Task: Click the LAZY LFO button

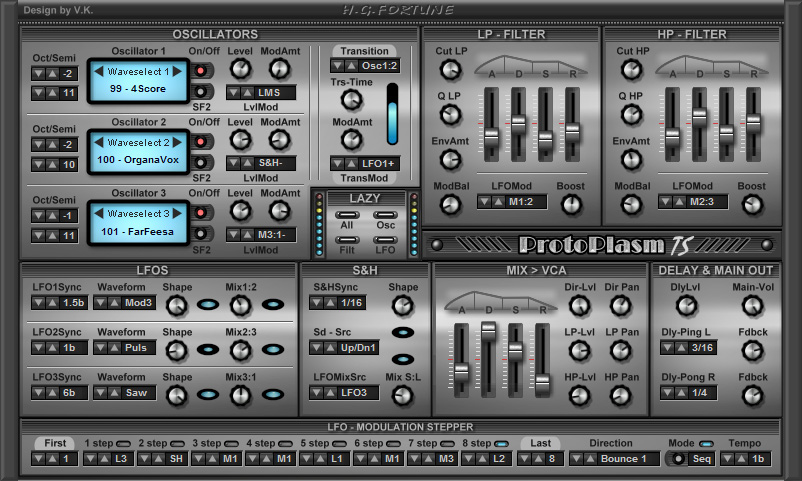Action: 385,239
